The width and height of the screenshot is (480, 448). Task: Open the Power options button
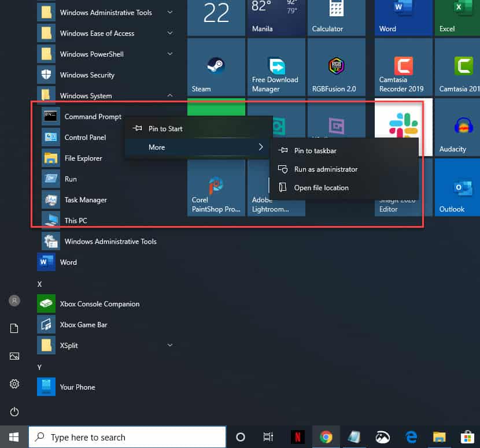[x=14, y=412]
